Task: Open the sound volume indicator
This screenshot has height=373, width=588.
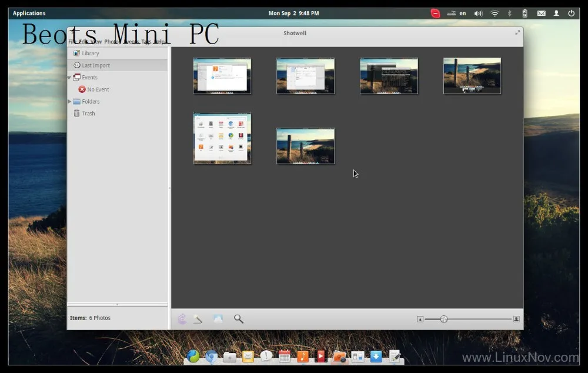Action: click(478, 14)
